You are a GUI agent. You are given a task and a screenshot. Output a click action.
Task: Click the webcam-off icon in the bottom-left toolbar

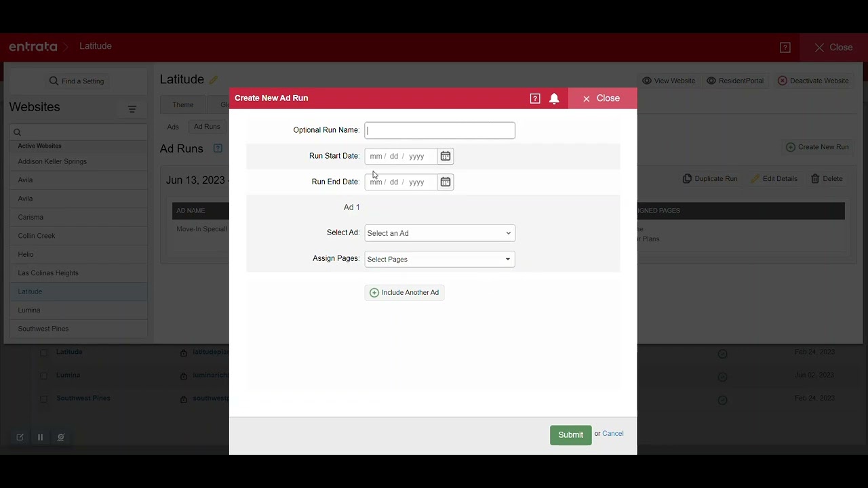pyautogui.click(x=60, y=437)
